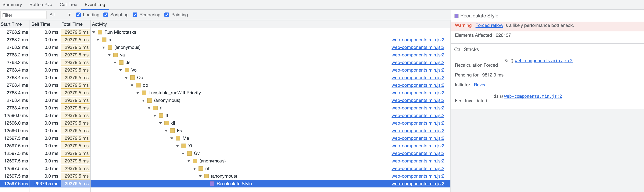
Task: Select the Recalculate Style activity row
Action: pyautogui.click(x=225, y=184)
